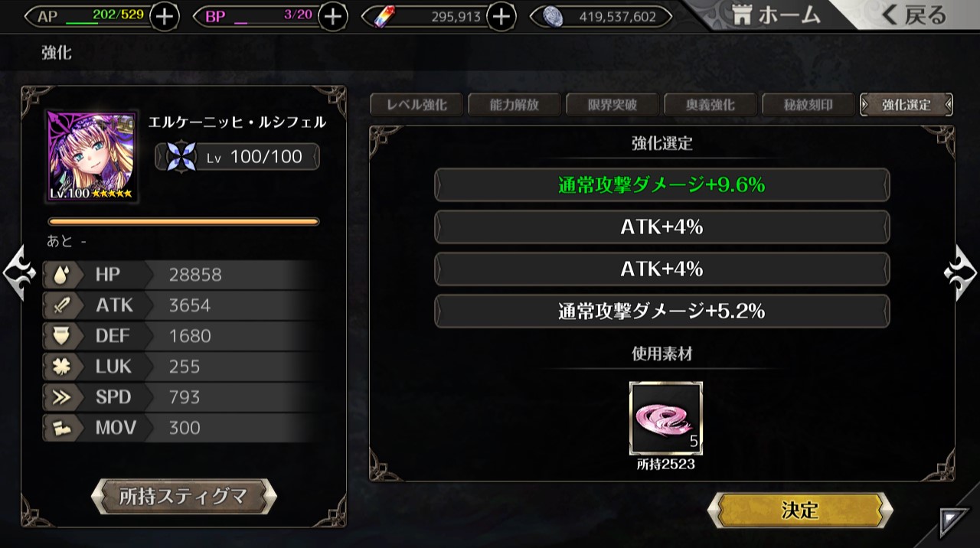Open the 秘紋刻印 tab

808,105
